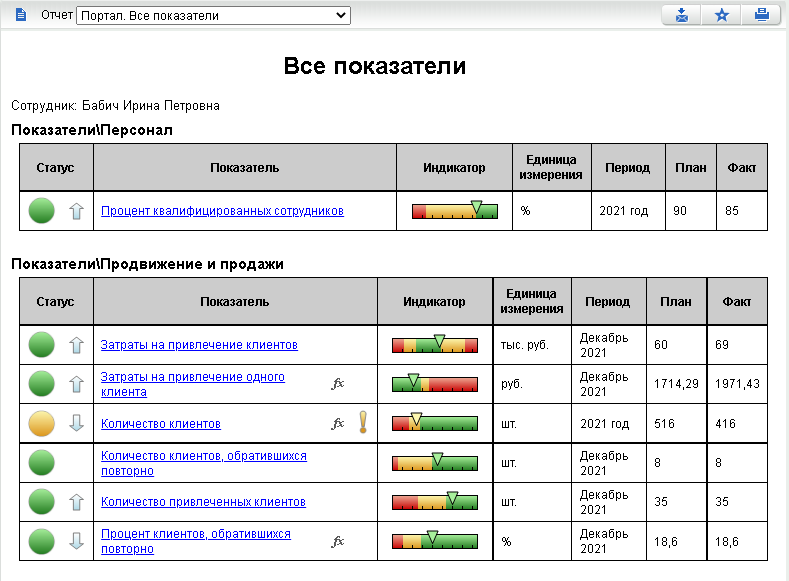Viewport: 789px width, 581px height.
Task: Click the export/download report icon
Action: 681,15
